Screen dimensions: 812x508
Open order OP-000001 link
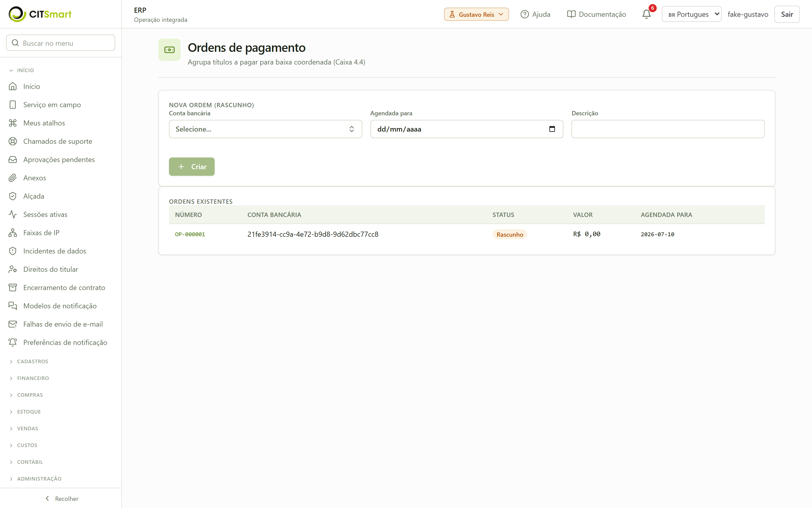[190, 234]
